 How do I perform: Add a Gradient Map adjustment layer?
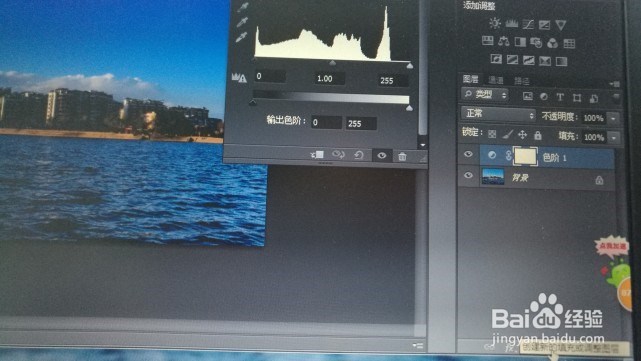pyautogui.click(x=561, y=61)
